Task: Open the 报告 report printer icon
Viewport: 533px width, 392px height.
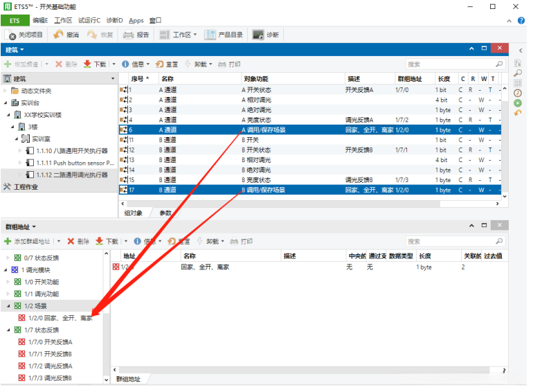Action: [128, 35]
